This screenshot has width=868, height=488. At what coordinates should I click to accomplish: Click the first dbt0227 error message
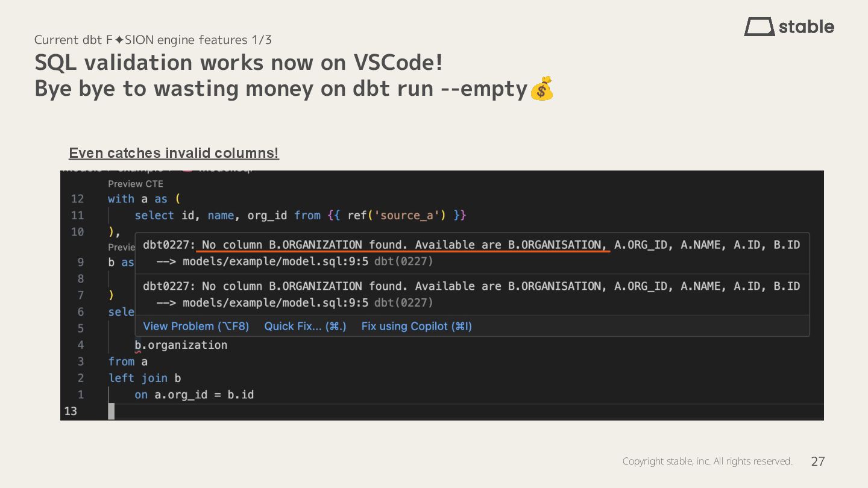471,245
